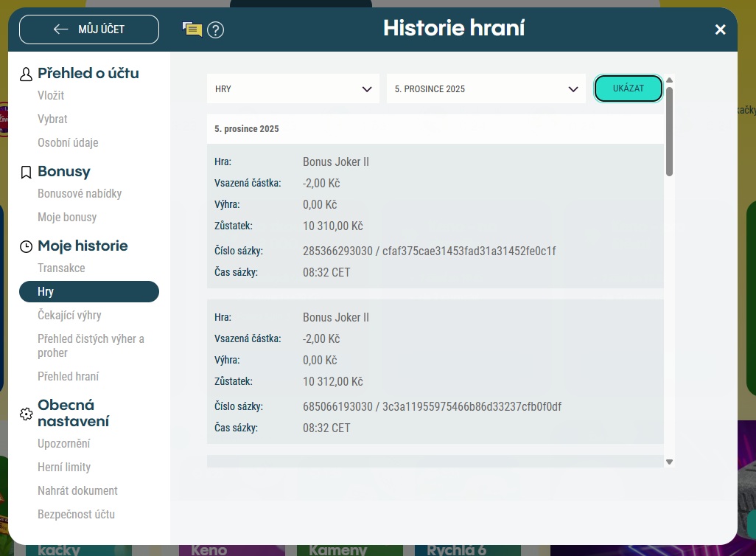Go to Moje bonusy
This screenshot has height=556, width=756.
[67, 218]
